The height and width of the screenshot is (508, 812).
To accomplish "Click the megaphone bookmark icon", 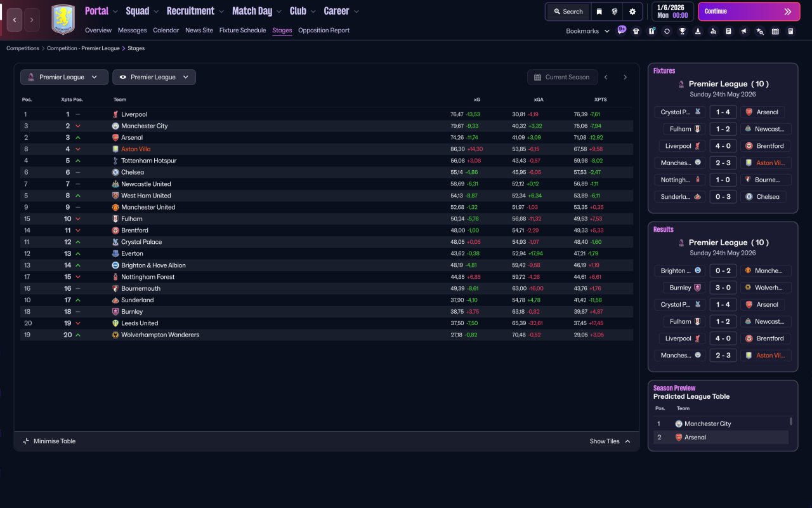I will coord(744,31).
